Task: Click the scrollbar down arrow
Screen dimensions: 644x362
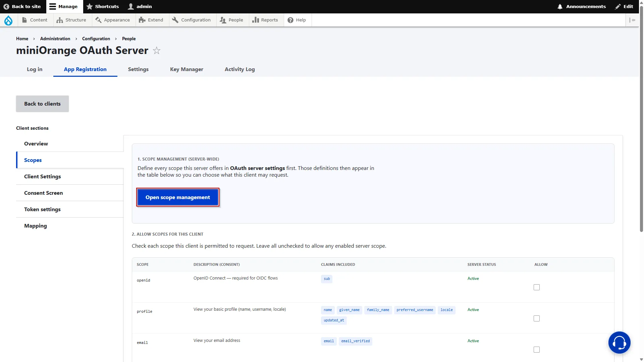Action: (641, 359)
